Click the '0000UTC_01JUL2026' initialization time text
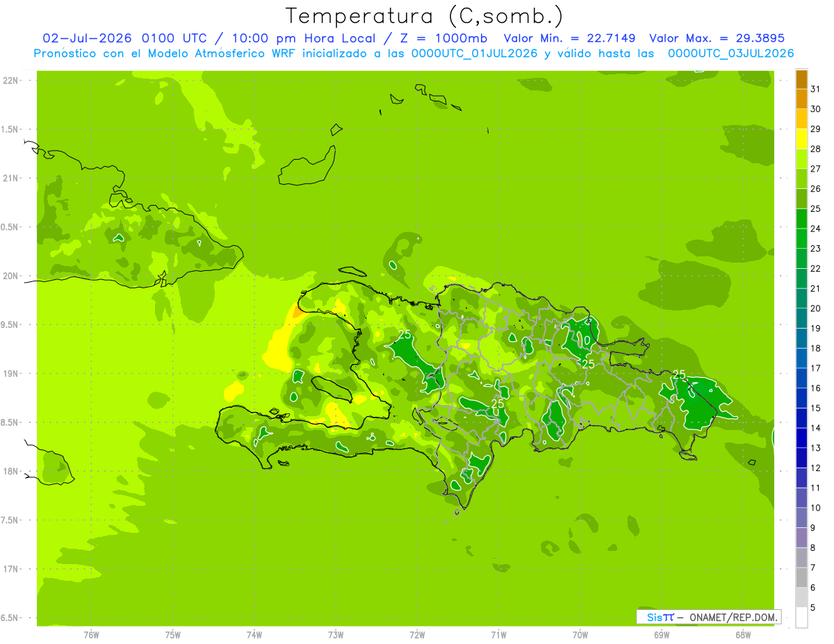Screen dimensions: 834x644 tap(475, 53)
